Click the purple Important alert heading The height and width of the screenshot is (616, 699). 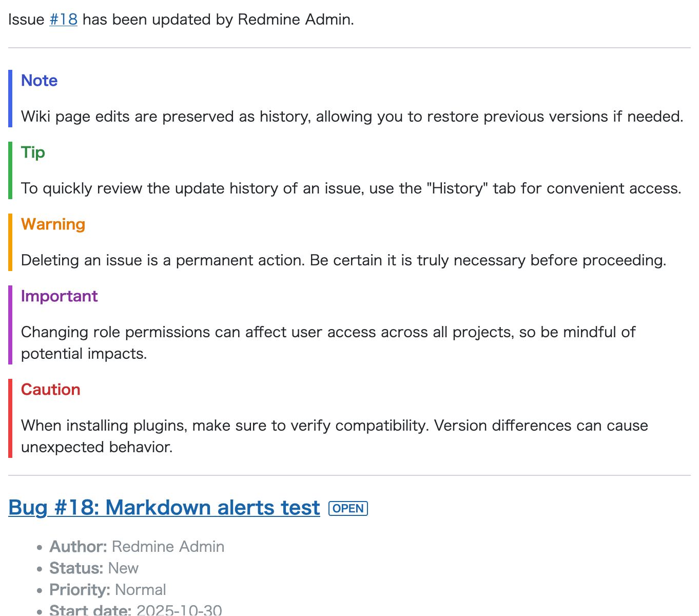point(59,296)
